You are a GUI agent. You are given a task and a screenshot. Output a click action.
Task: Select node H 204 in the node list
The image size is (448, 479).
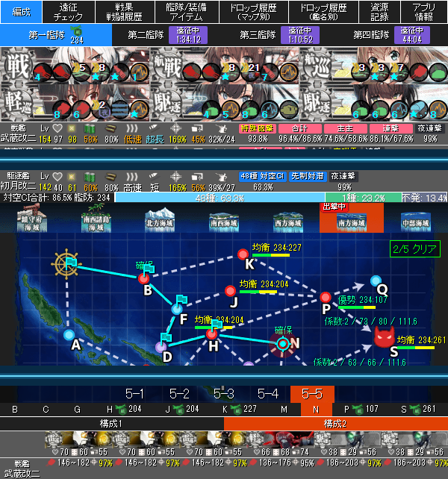point(124,410)
